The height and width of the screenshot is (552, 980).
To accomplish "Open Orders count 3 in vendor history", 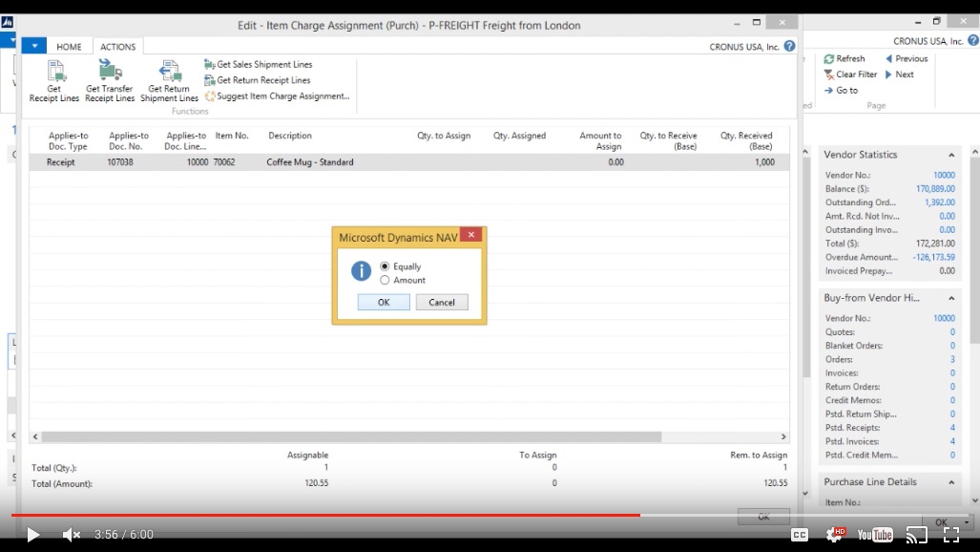I will (x=952, y=359).
